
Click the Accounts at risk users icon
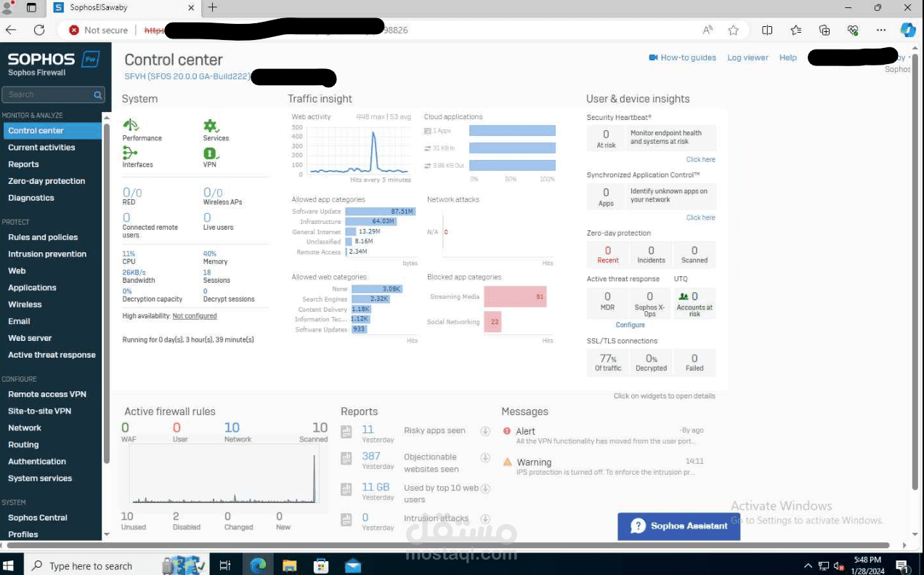click(x=683, y=297)
